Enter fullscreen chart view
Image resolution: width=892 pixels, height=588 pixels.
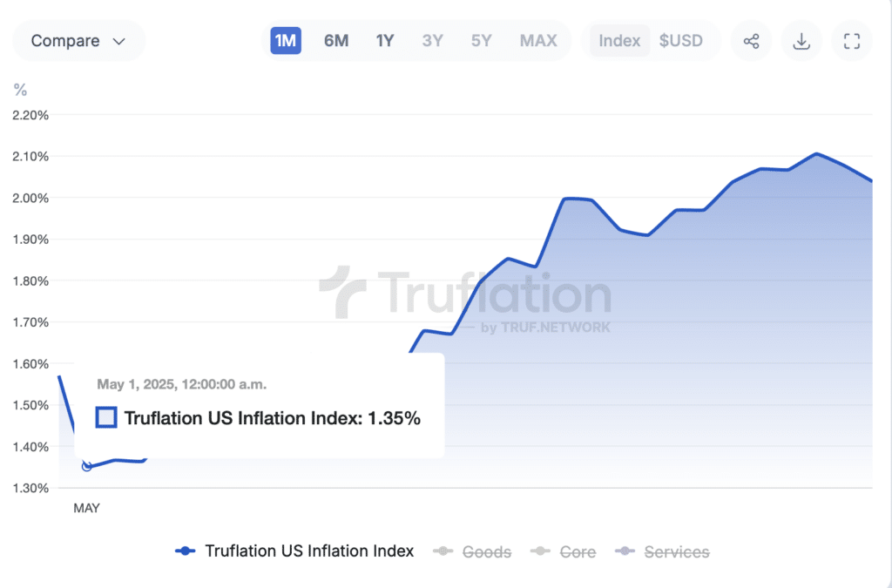(x=852, y=41)
